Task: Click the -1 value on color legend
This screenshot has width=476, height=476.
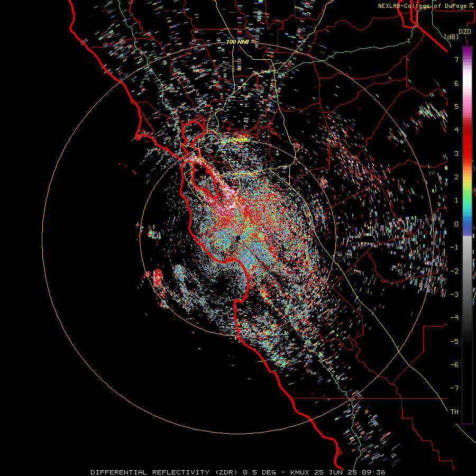Action: point(454,248)
